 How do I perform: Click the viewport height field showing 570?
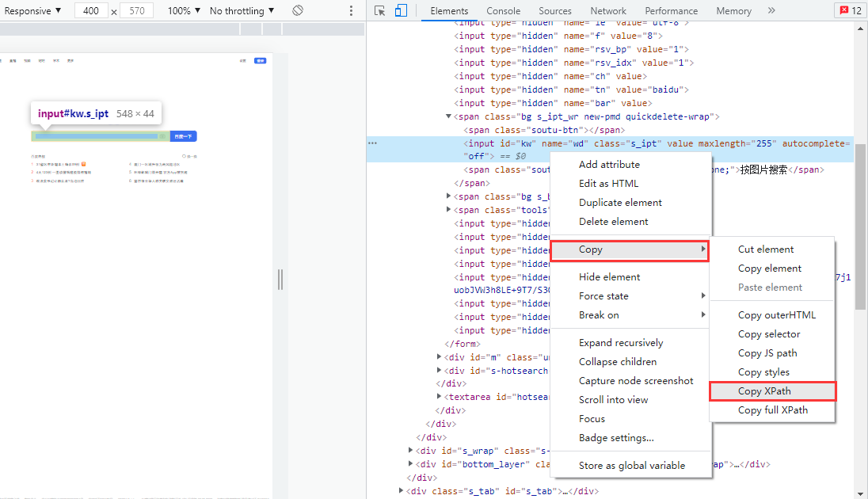pyautogui.click(x=137, y=10)
